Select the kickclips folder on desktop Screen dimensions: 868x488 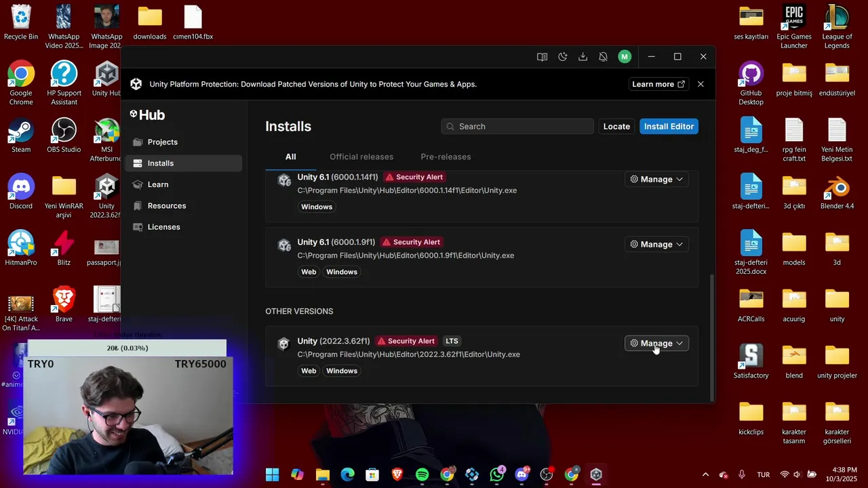point(751,418)
